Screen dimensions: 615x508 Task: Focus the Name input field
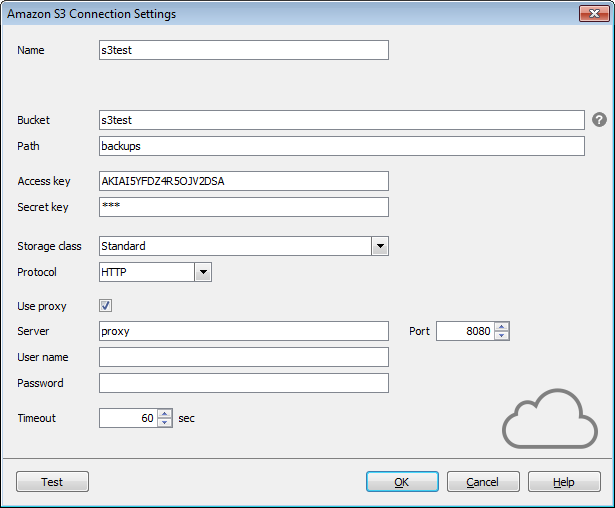[x=244, y=50]
